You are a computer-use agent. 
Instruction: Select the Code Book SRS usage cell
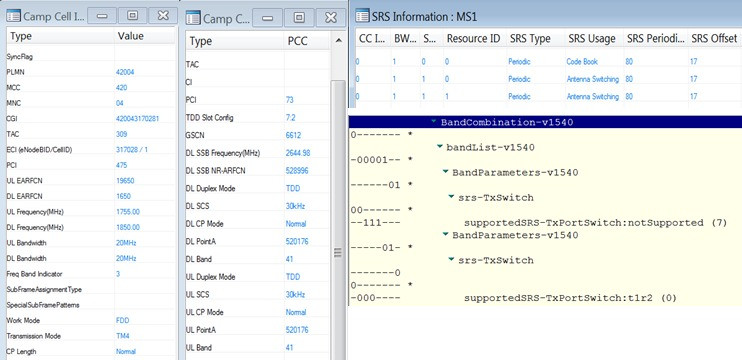582,61
